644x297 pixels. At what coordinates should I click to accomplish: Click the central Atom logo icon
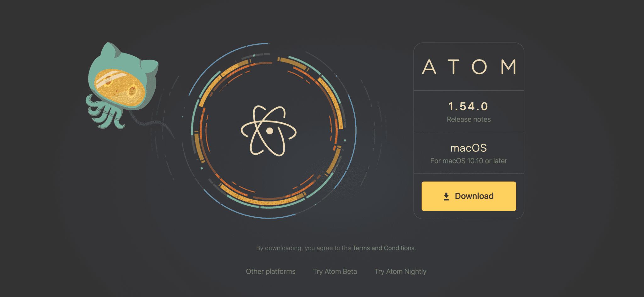pyautogui.click(x=269, y=131)
